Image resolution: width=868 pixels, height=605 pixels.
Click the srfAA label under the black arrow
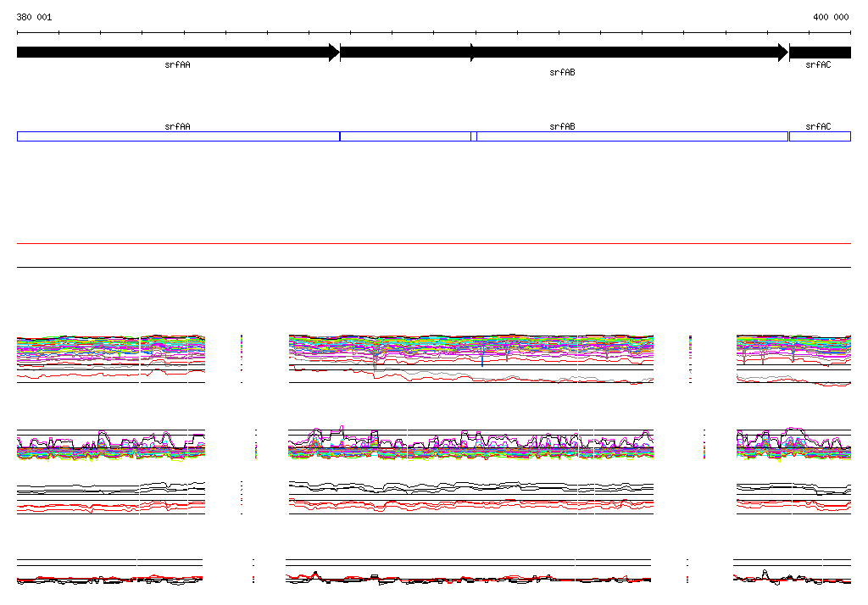pos(177,64)
